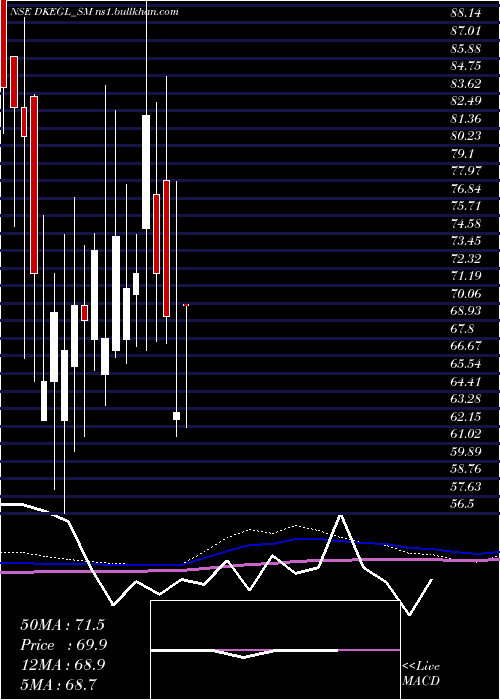Select the 62.15 price axis label
Image resolution: width=500 pixels, height=700 pixels.
[x=466, y=416]
